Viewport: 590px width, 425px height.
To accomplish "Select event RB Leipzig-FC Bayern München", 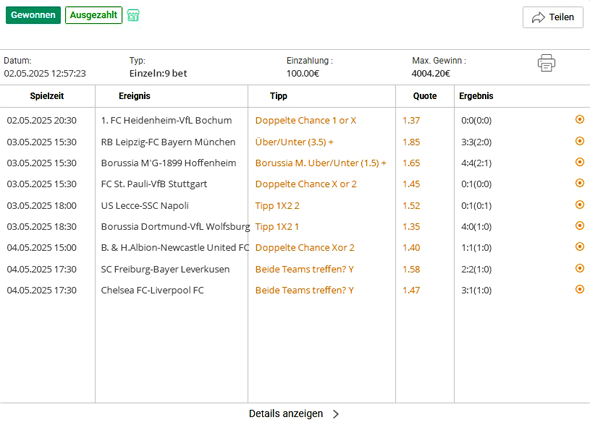I will 168,142.
